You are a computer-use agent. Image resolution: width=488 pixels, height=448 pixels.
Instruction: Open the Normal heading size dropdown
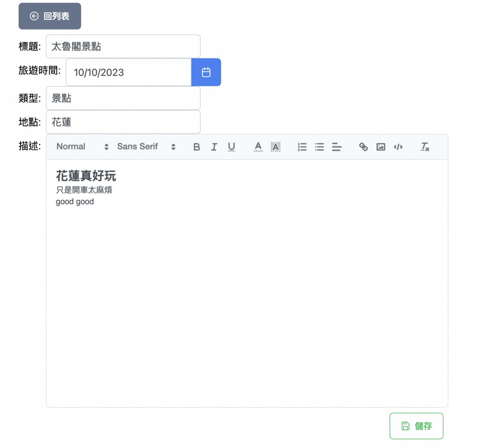pyautogui.click(x=82, y=147)
